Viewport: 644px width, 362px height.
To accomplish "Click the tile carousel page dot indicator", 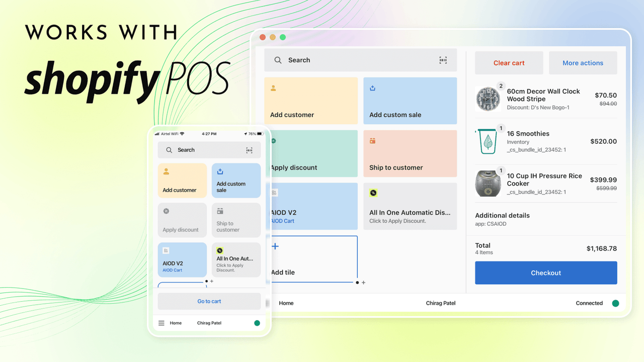I will tap(357, 283).
